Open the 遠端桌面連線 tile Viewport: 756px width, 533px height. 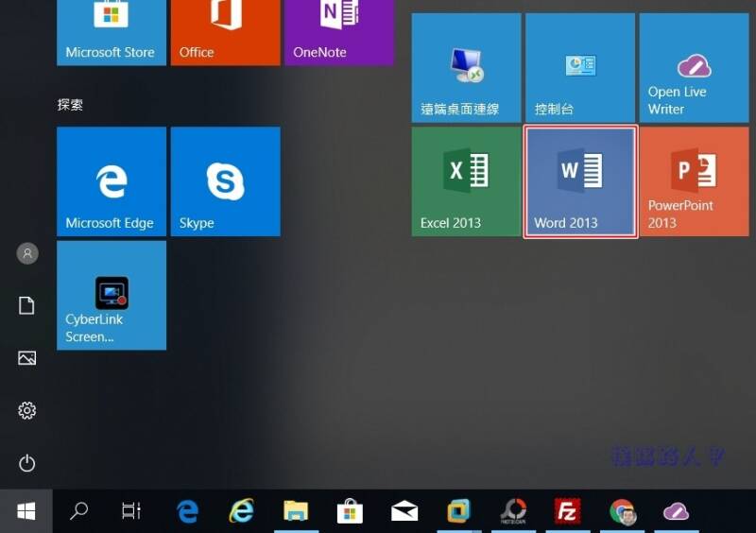tap(466, 67)
